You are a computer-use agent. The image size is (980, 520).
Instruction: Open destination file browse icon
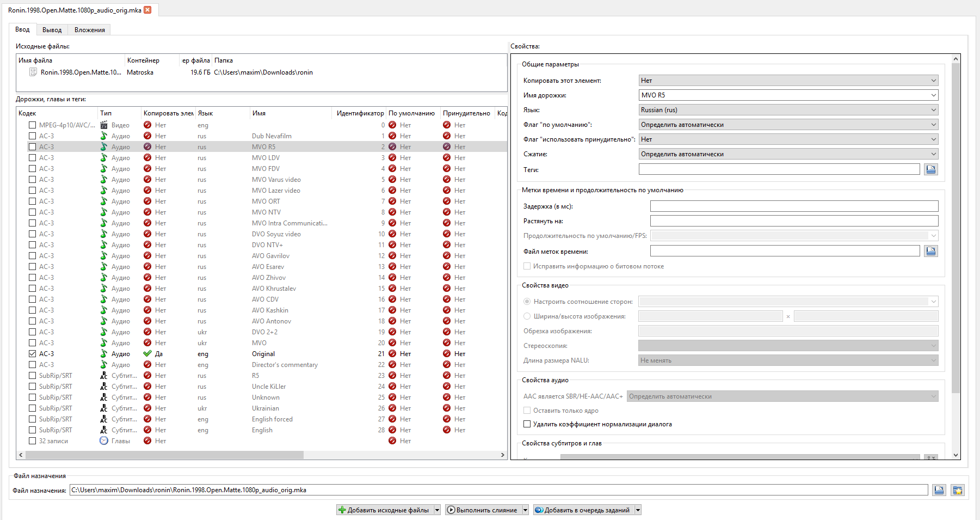point(939,490)
